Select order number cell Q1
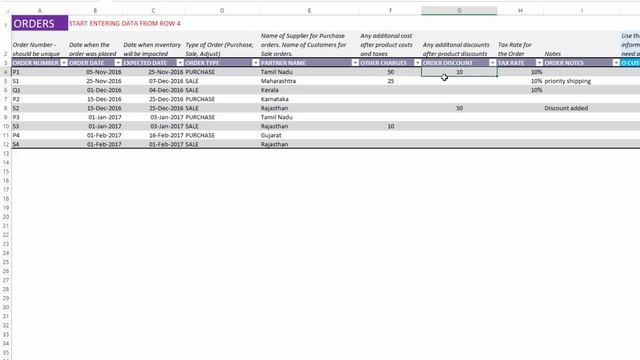The height and width of the screenshot is (360, 640). (40, 90)
